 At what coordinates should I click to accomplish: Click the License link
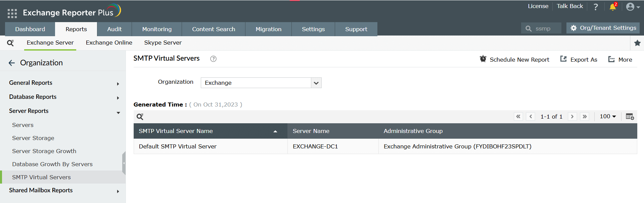[x=538, y=6]
